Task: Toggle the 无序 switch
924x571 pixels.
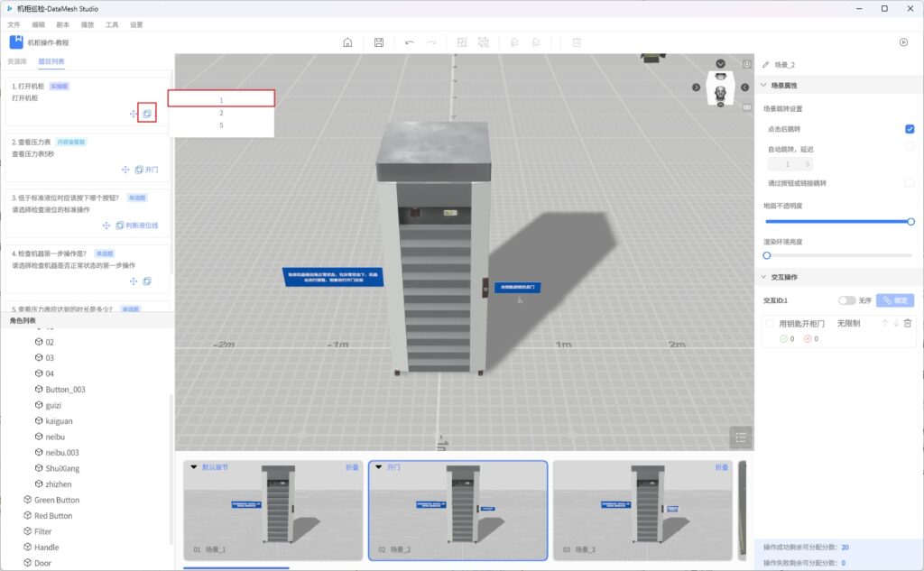Action: pyautogui.click(x=846, y=300)
